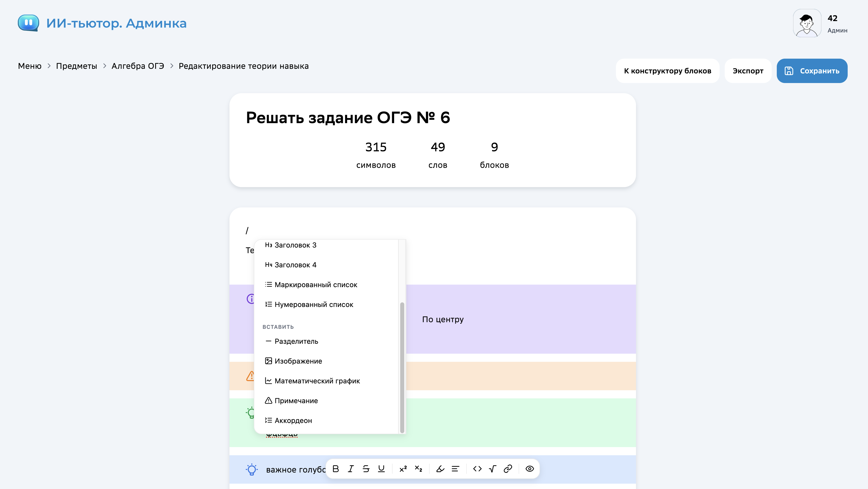
Task: Insert link with chain icon
Action: [508, 469]
